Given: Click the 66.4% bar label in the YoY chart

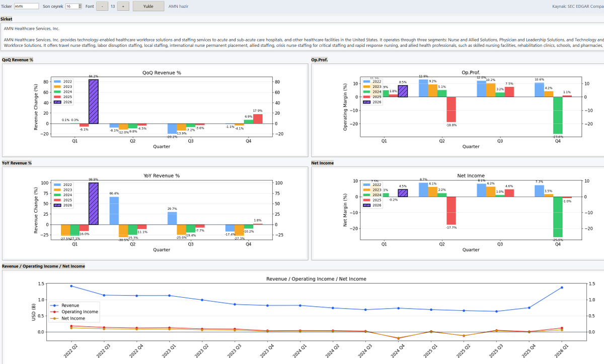Looking at the screenshot, I should (x=114, y=194).
